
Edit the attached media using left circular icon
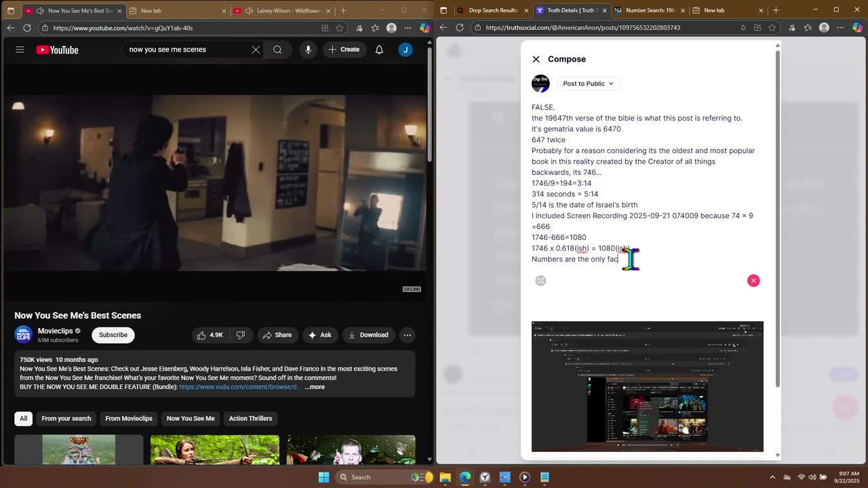(540, 281)
